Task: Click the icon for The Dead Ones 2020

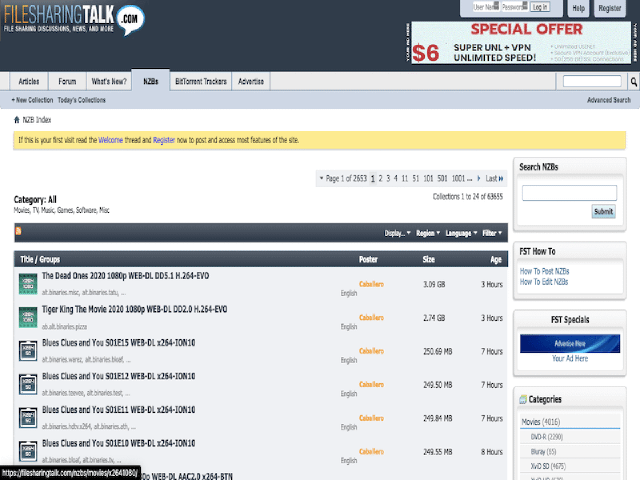Action: pos(28,284)
